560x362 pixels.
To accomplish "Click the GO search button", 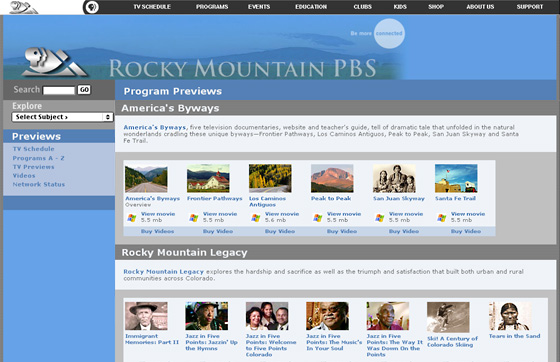I will click(84, 90).
